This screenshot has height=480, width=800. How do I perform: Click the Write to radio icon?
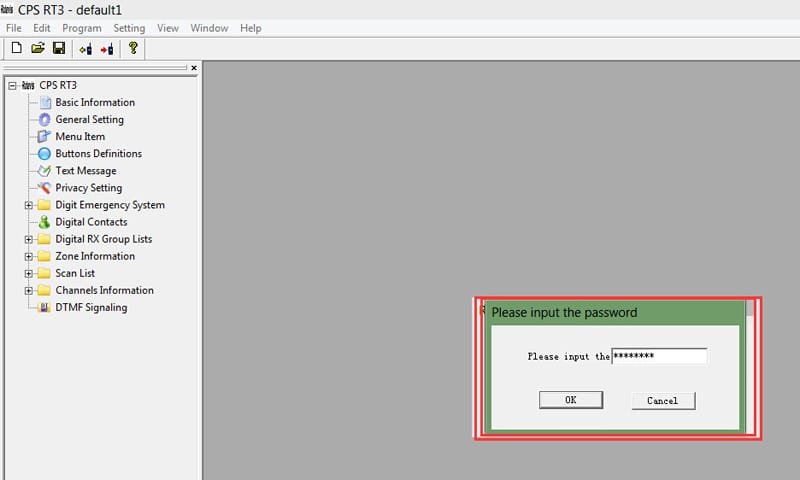tap(107, 49)
